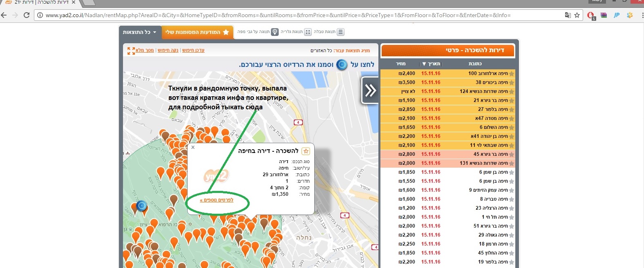This screenshot has height=268, width=644.
Task: Star the listing מסדה 47א
Action: [x=511, y=118]
